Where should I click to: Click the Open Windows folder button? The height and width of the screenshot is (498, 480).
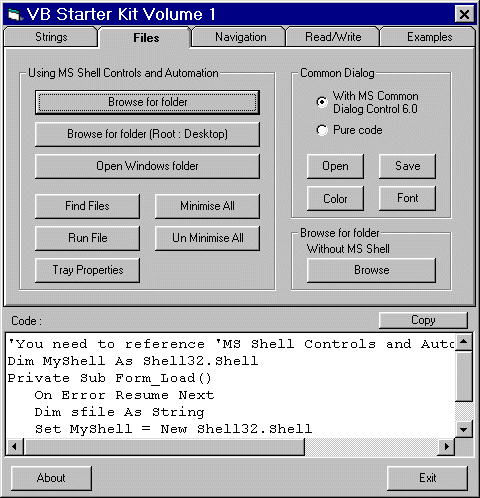(147, 166)
